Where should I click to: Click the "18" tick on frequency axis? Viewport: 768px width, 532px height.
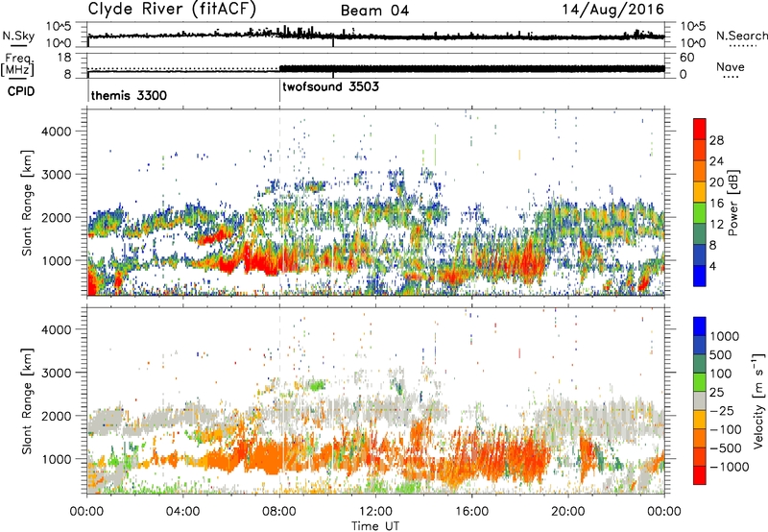(x=63, y=58)
